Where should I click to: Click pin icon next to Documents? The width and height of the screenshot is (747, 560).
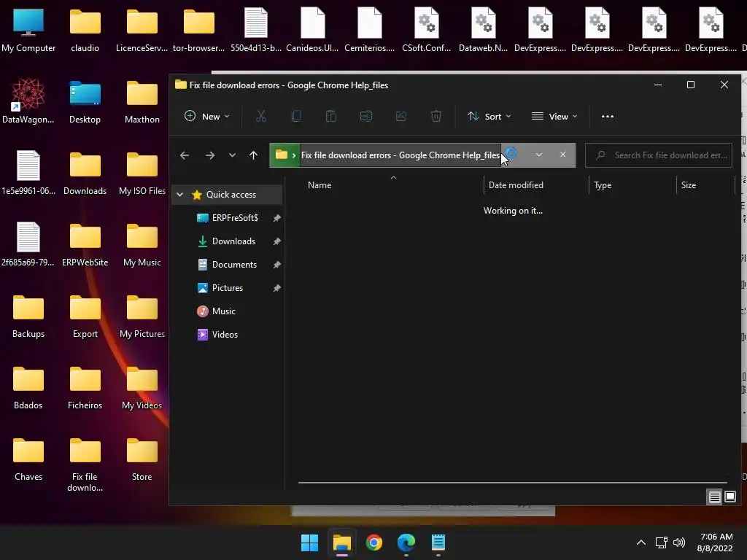point(276,265)
